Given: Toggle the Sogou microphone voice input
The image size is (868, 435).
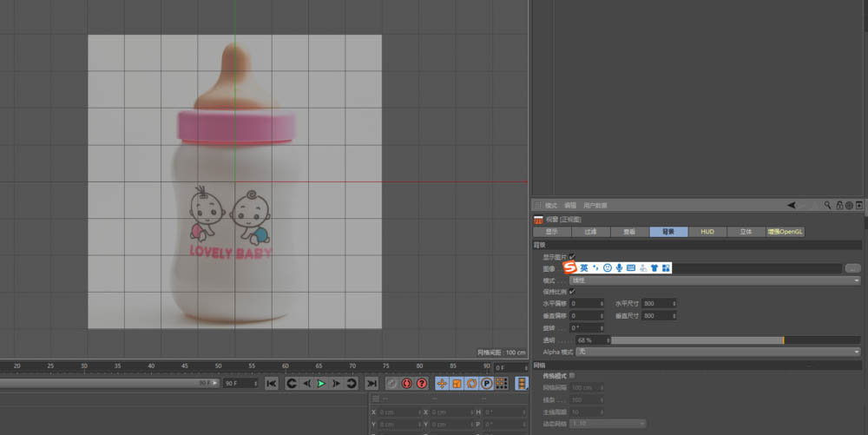Looking at the screenshot, I should tap(619, 268).
